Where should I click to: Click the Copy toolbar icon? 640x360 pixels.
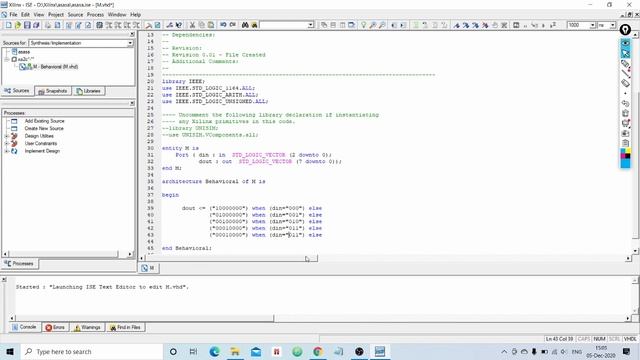coord(201,25)
